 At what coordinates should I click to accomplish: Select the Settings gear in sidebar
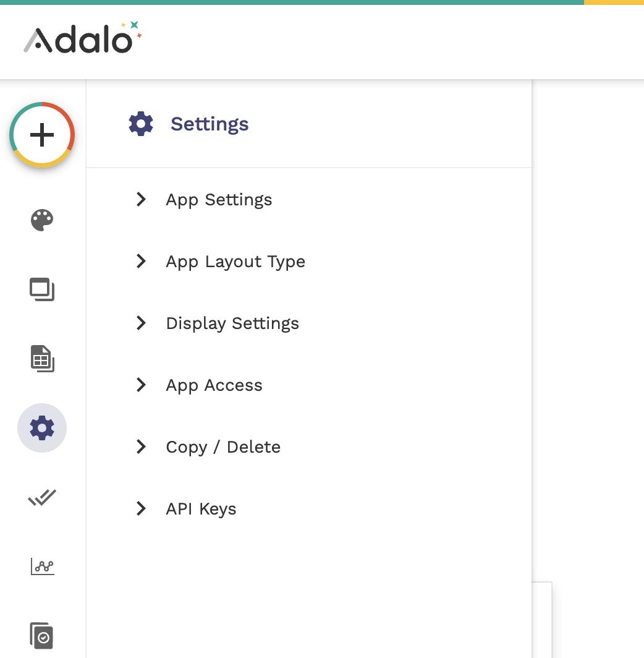pyautogui.click(x=42, y=428)
